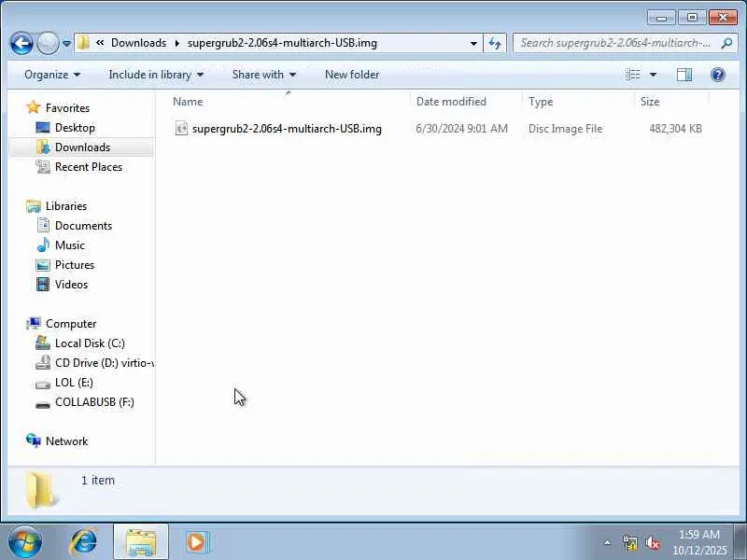Click the magnifier search icon
Image resolution: width=747 pixels, height=560 pixels.
pos(726,43)
